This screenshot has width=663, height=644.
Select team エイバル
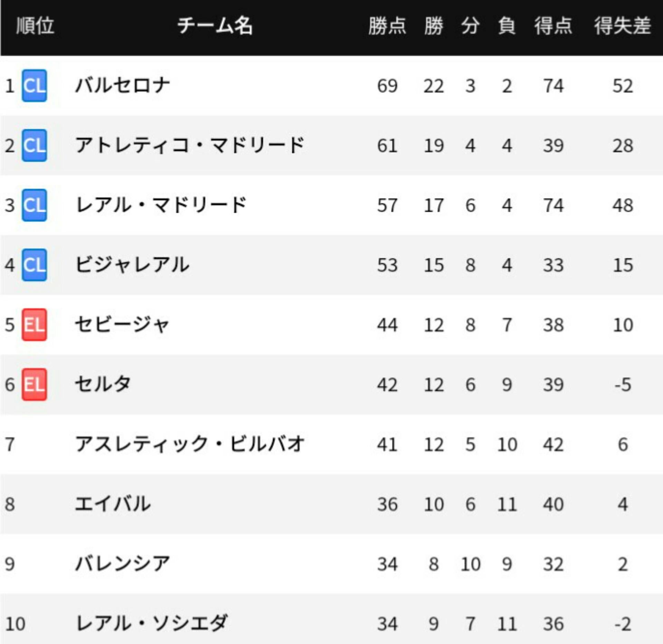(x=113, y=504)
